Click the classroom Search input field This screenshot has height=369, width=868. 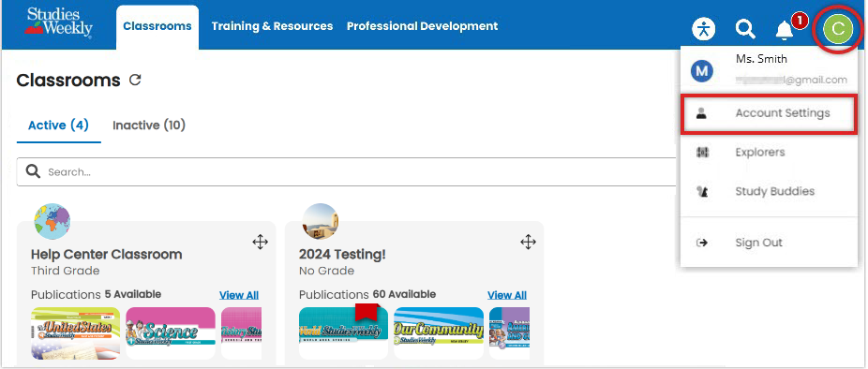pyautogui.click(x=349, y=172)
